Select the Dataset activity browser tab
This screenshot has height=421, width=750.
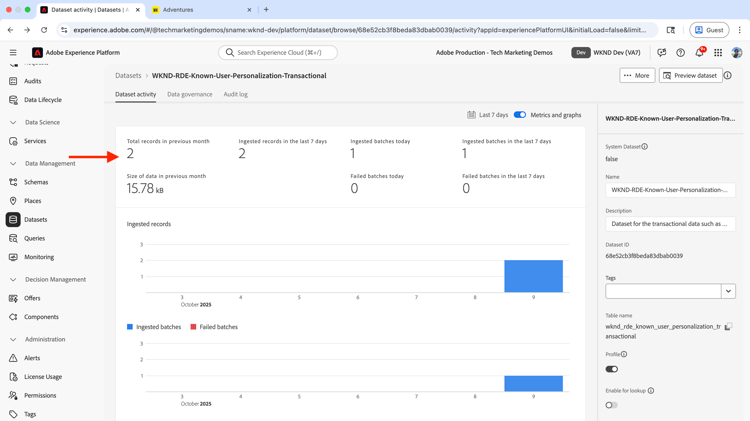tap(88, 10)
